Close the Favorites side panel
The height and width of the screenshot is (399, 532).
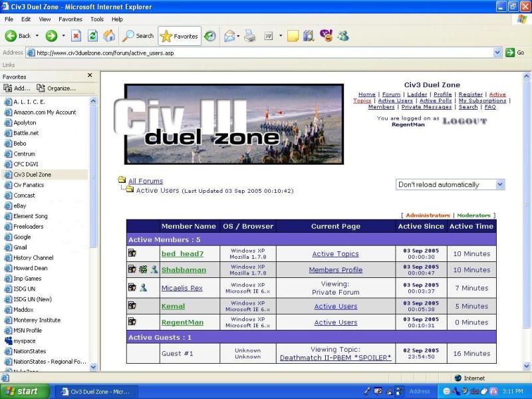click(90, 75)
